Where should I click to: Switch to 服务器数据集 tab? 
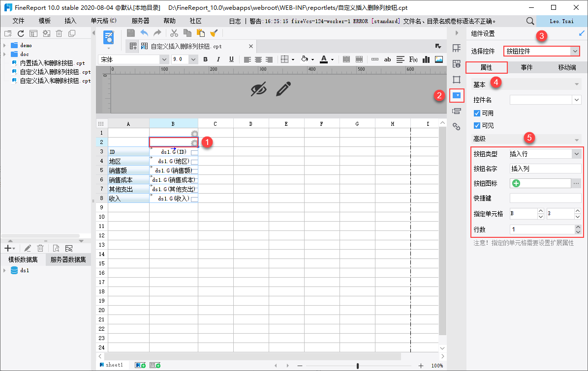pyautogui.click(x=68, y=259)
